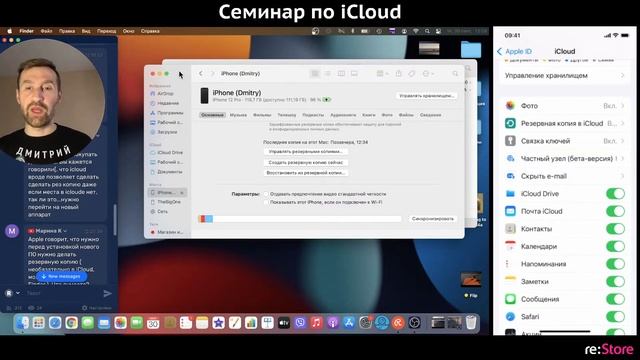
Task: Open Podcasts from the Dock
Action: pos(333,323)
